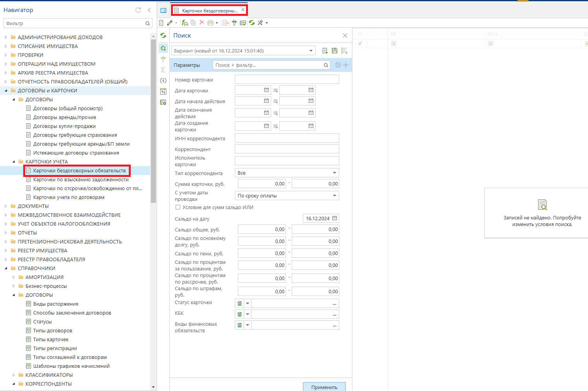Viewport: 588px width, 391px height.
Task: Click the red X delete icon
Action: [x=202, y=23]
